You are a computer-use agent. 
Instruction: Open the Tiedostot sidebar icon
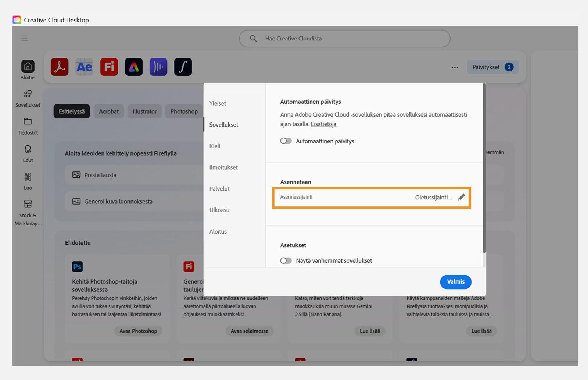pyautogui.click(x=28, y=121)
